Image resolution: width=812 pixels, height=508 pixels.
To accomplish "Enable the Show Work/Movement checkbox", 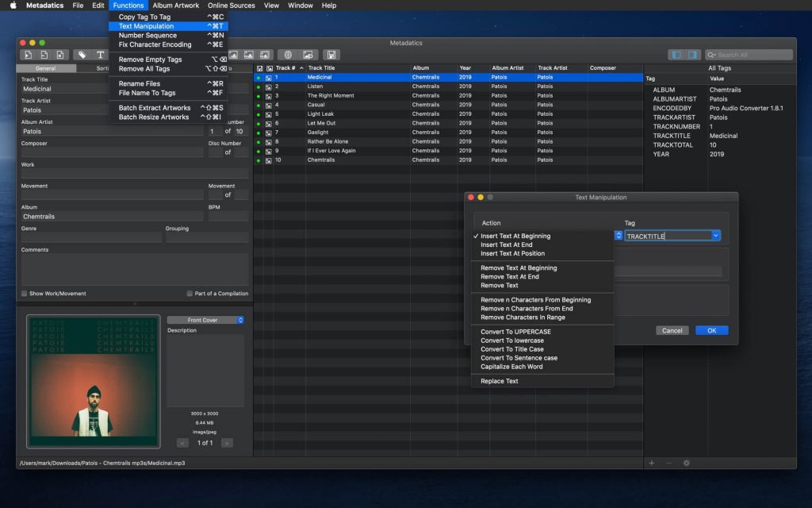I will click(25, 294).
